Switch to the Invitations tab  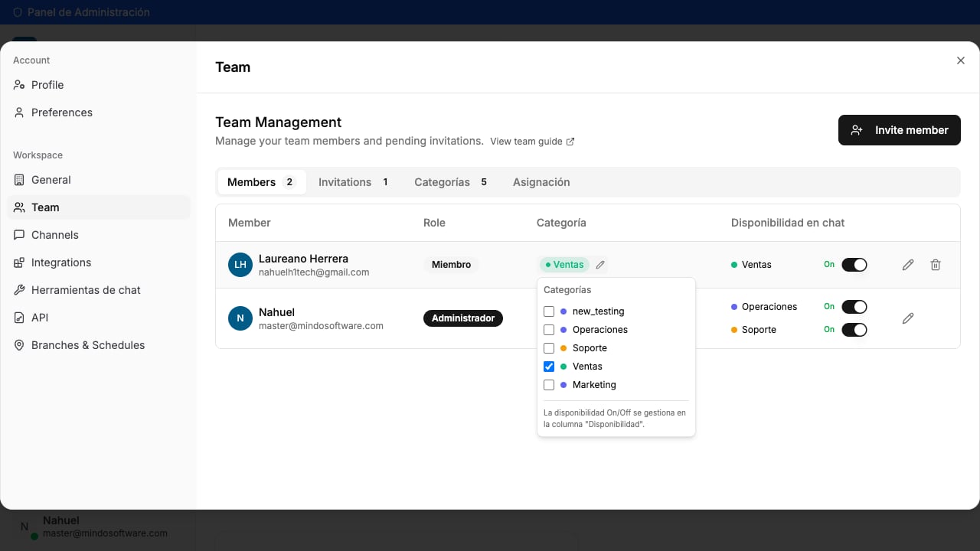coord(354,182)
